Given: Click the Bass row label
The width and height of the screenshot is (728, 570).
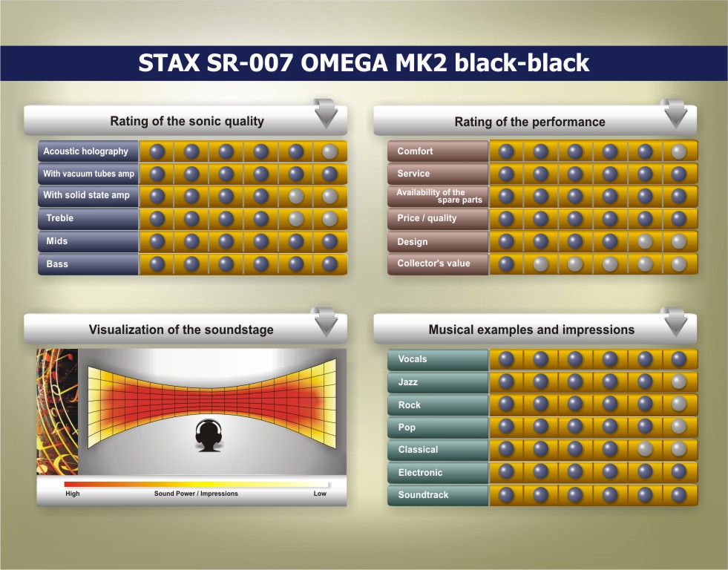Looking at the screenshot, I should (x=88, y=264).
